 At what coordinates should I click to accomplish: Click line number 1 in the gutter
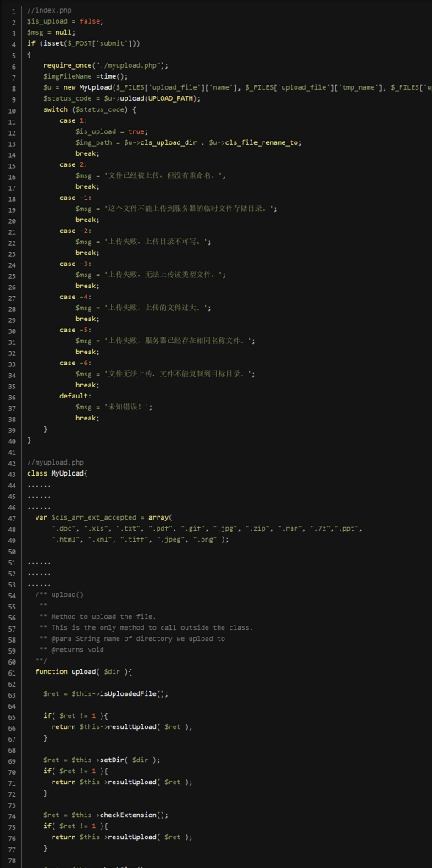pos(14,10)
